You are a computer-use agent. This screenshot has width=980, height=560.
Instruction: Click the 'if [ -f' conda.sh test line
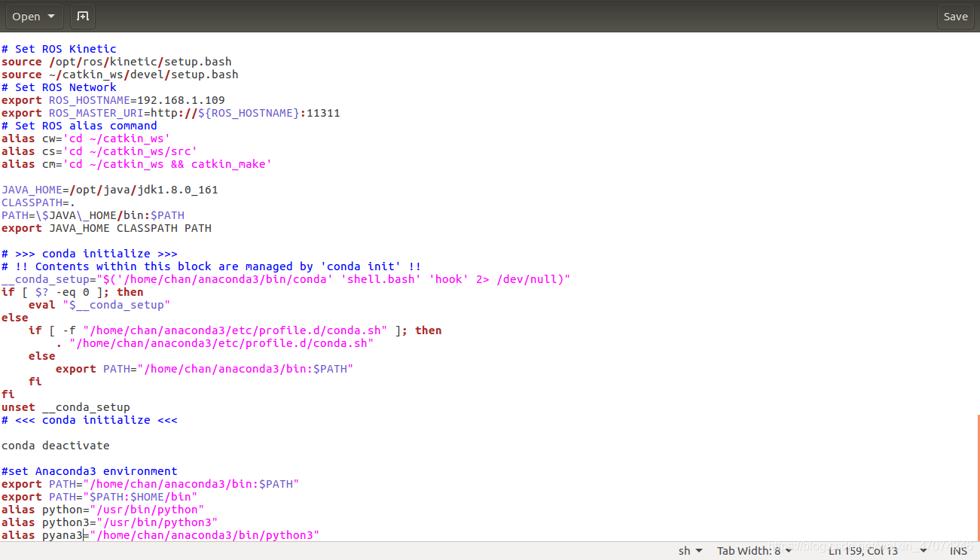tap(235, 330)
